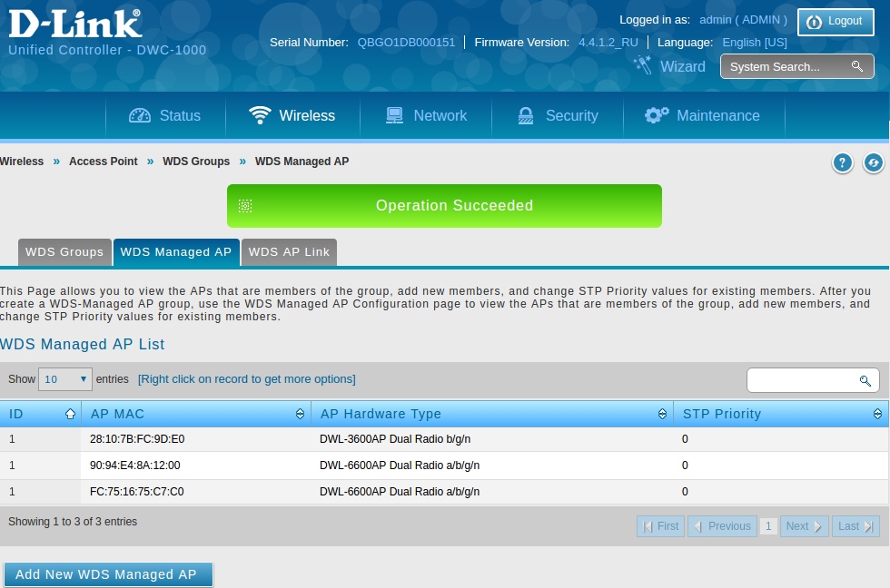Viewport: 890px width, 588px height.
Task: Click the help question mark icon
Action: 843,162
